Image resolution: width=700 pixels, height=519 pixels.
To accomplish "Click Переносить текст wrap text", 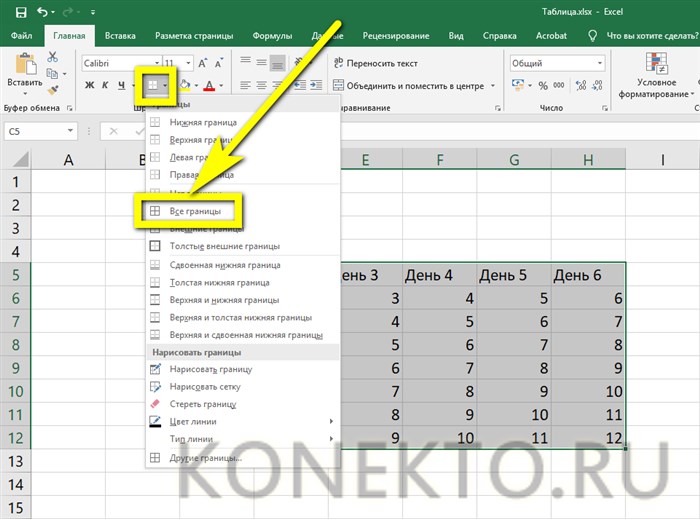I will (x=376, y=63).
